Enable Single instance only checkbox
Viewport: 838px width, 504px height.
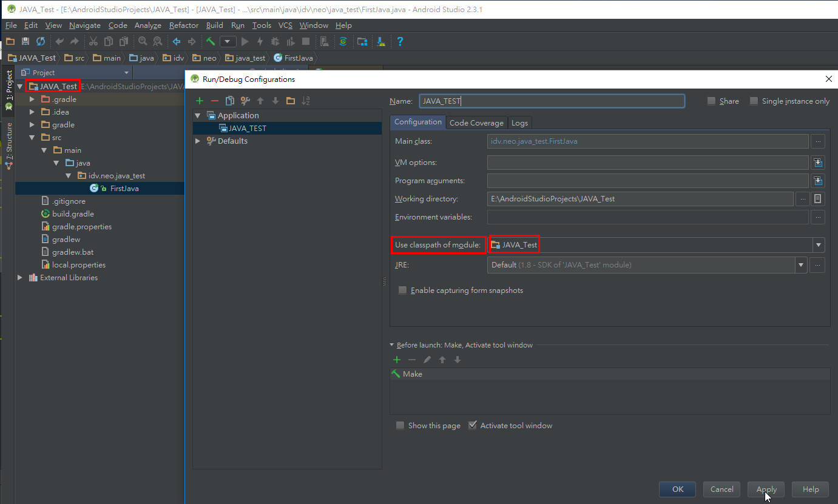[754, 101]
